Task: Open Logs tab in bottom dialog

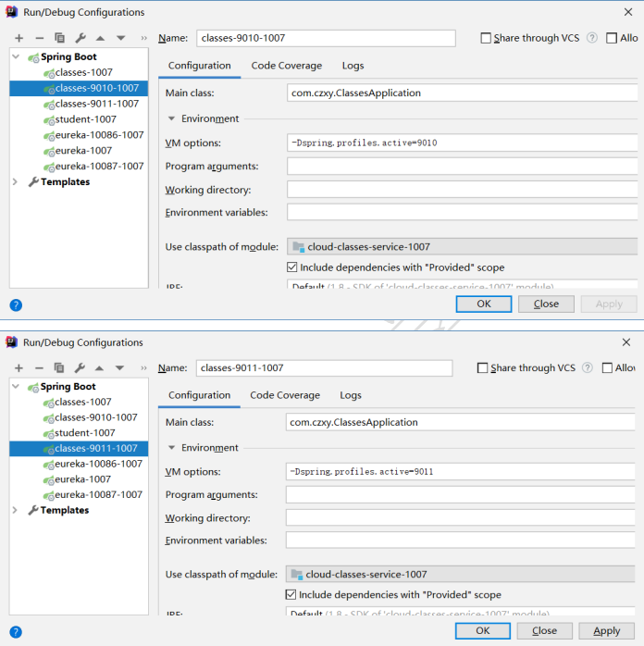Action: point(351,395)
